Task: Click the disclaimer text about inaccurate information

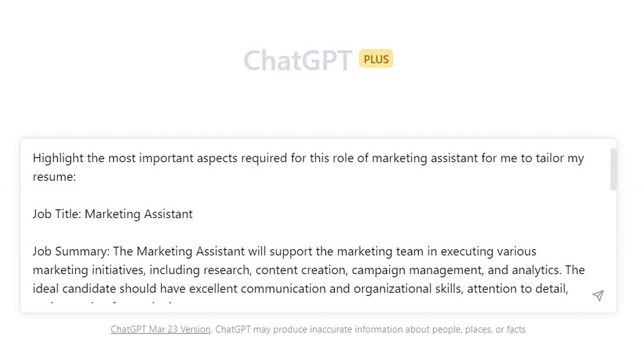Action: (370, 329)
